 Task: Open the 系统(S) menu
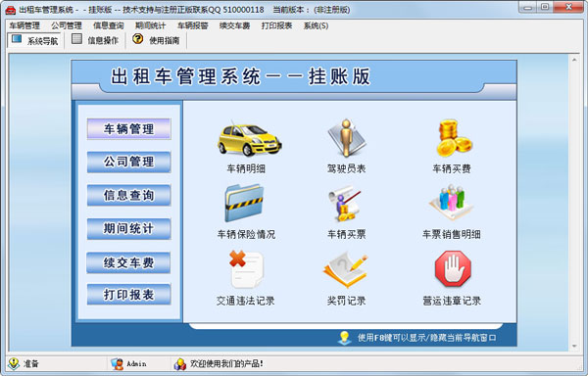point(316,25)
